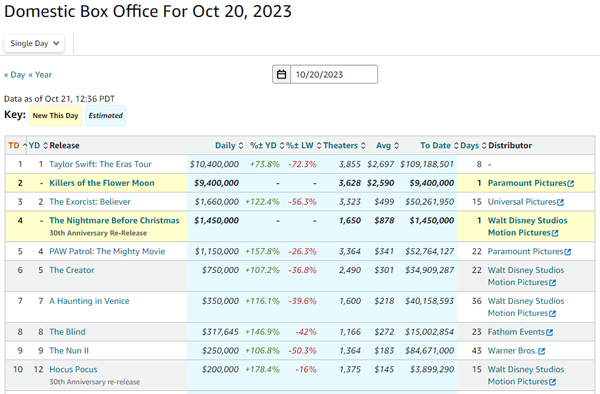Open the Single Day dropdown
The height and width of the screenshot is (394, 600).
(34, 43)
